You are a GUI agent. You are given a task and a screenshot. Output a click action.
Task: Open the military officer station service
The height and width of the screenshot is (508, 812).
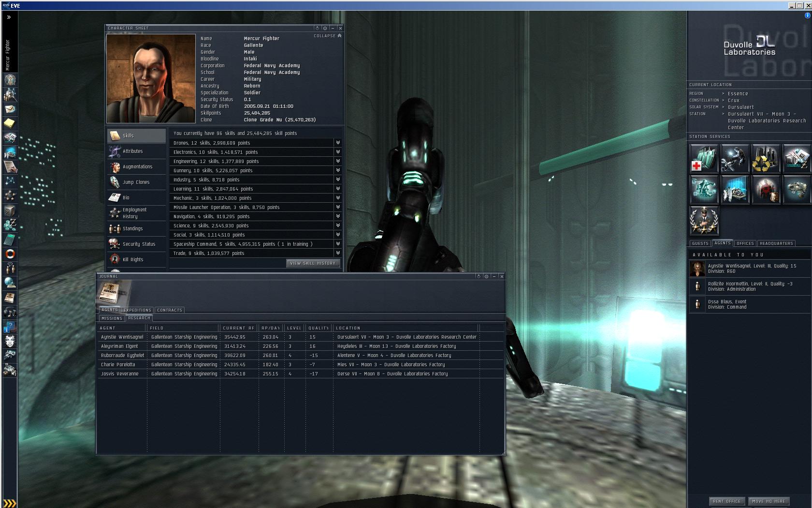[704, 220]
